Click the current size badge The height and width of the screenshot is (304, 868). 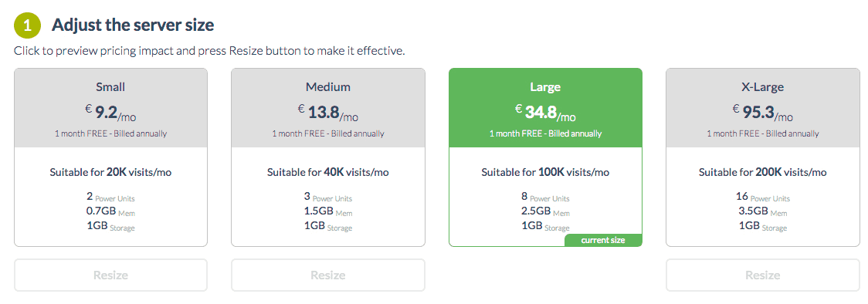[603, 240]
